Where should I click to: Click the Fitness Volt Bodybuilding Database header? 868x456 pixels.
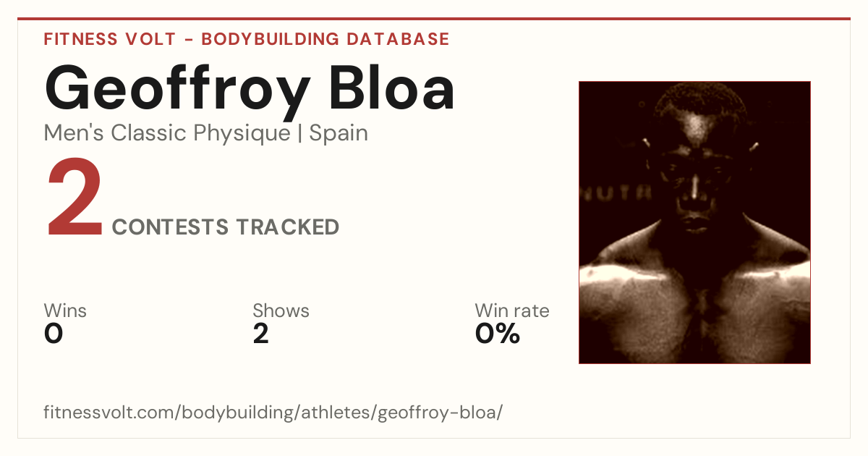coord(247,39)
